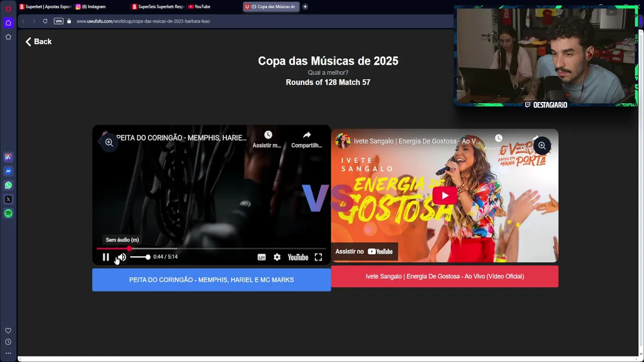Vote for Ivete Sangalo red button
The height and width of the screenshot is (362, 644).
pos(445,276)
